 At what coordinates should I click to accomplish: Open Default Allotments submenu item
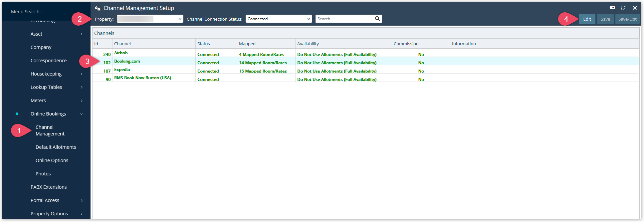(56, 147)
